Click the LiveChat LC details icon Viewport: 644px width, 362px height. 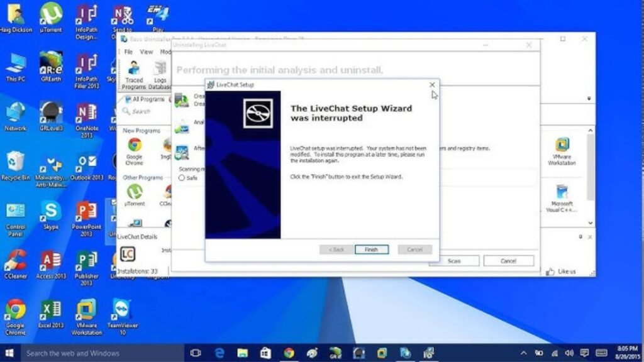pos(127,254)
